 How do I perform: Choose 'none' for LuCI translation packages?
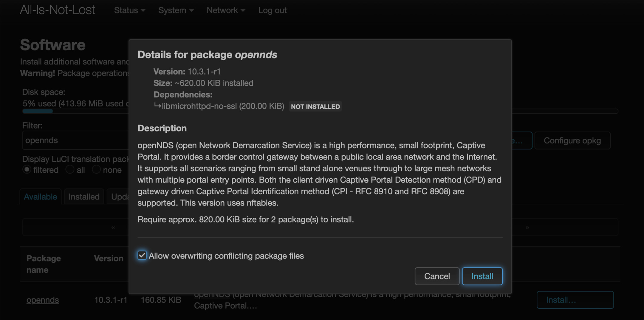click(x=96, y=169)
